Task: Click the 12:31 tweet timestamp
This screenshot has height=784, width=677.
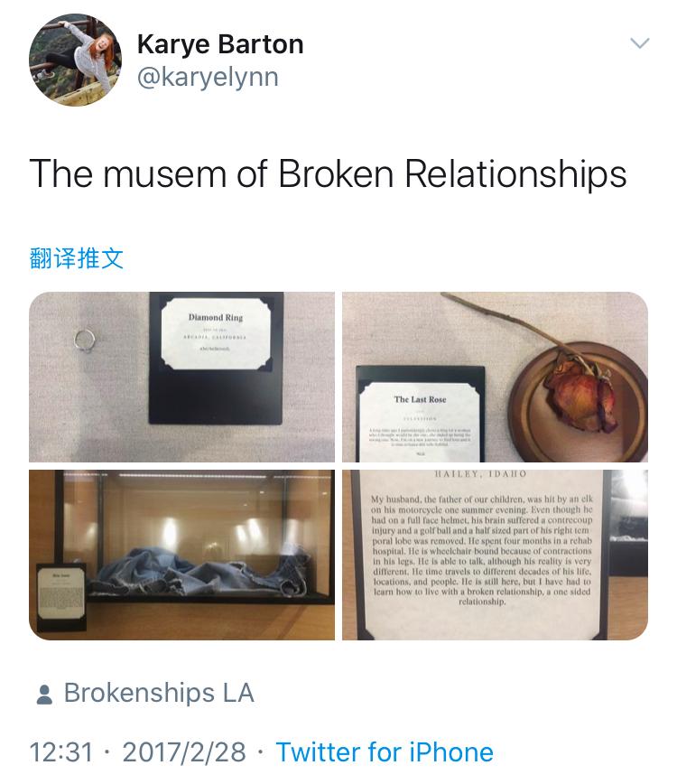Action: [x=61, y=752]
